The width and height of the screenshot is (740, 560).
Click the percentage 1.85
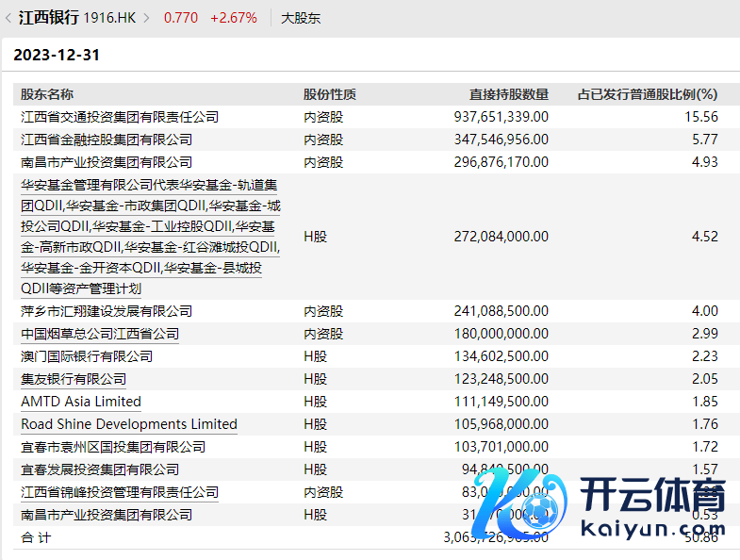[x=705, y=402]
